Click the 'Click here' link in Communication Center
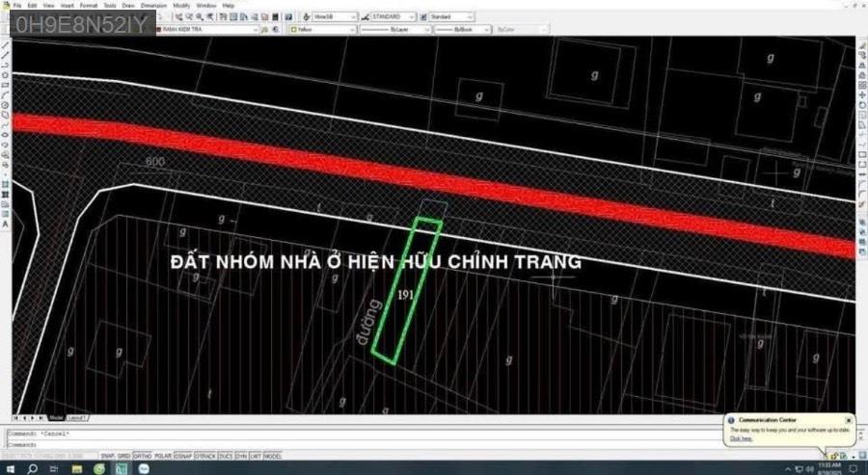 (741, 438)
